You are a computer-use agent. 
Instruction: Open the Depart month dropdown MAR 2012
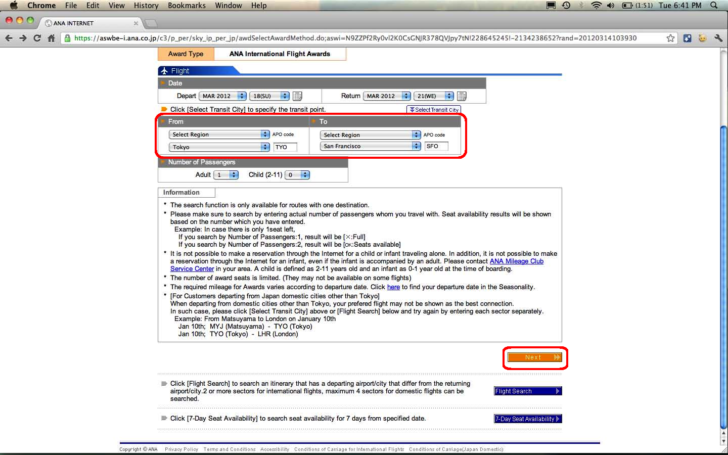(x=222, y=96)
